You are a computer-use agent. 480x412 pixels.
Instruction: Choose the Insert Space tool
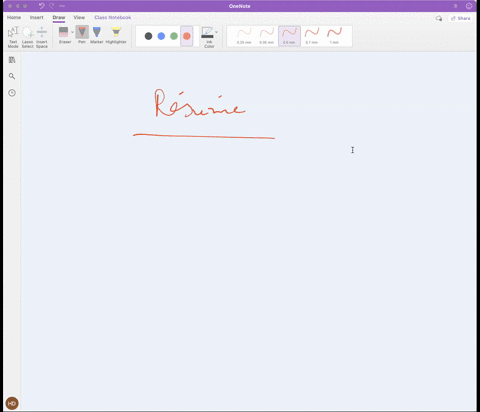42,37
